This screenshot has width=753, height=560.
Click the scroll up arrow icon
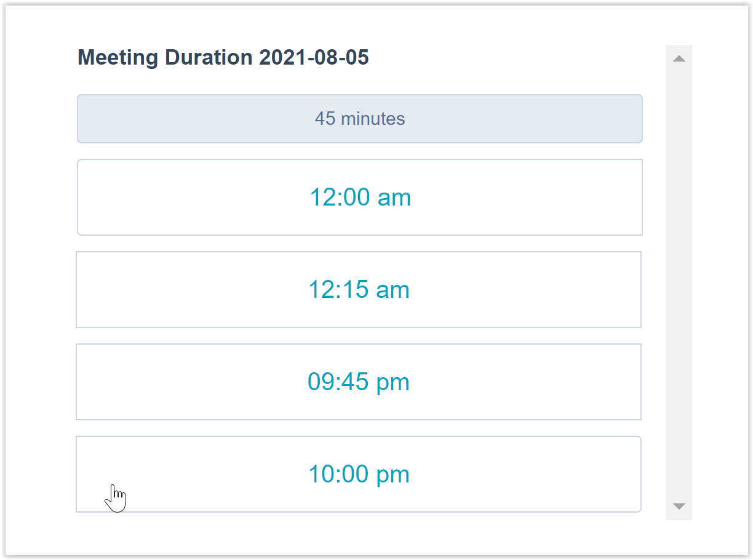[x=679, y=59]
